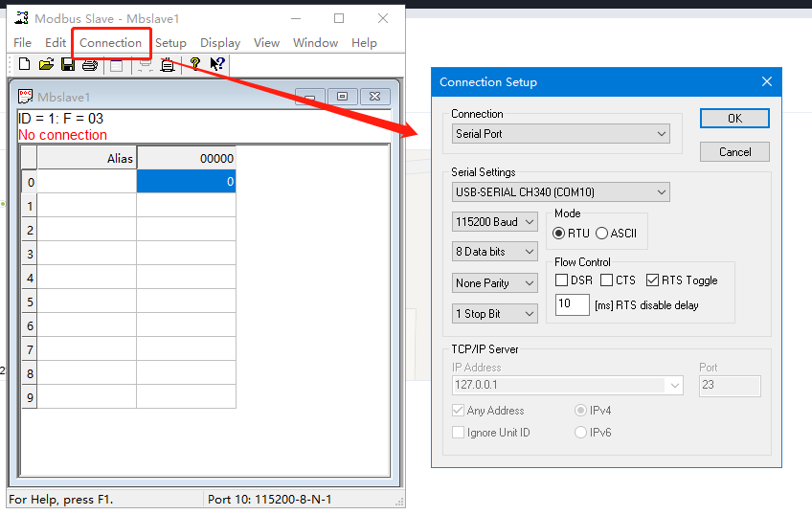This screenshot has width=812, height=515.
Task: Open the Serial Port connection dropdown
Action: (x=560, y=134)
